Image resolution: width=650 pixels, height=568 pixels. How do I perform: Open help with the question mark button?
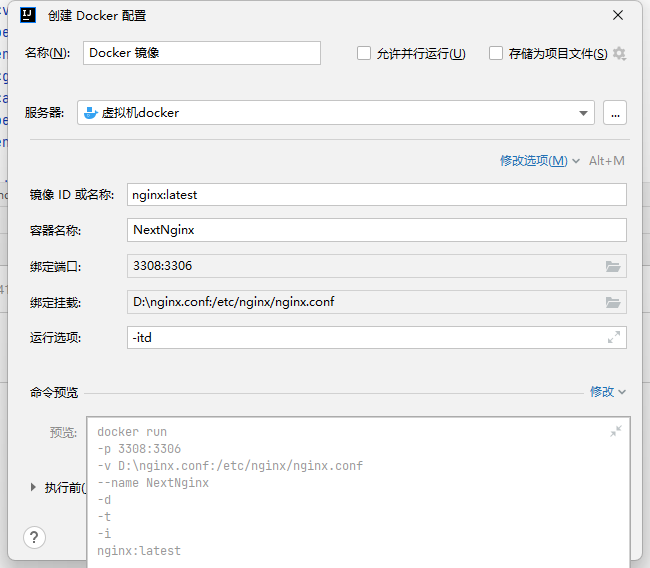(34, 537)
